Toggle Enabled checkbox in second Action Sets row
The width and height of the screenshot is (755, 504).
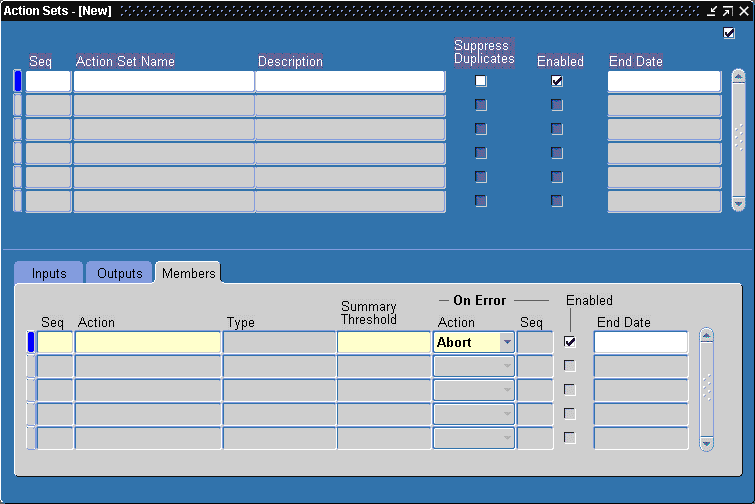tap(557, 105)
